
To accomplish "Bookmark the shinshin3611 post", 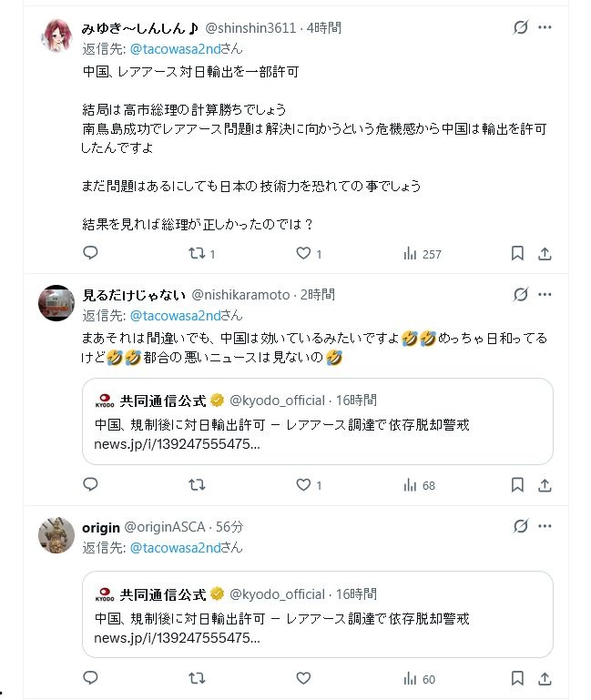I will 517,254.
